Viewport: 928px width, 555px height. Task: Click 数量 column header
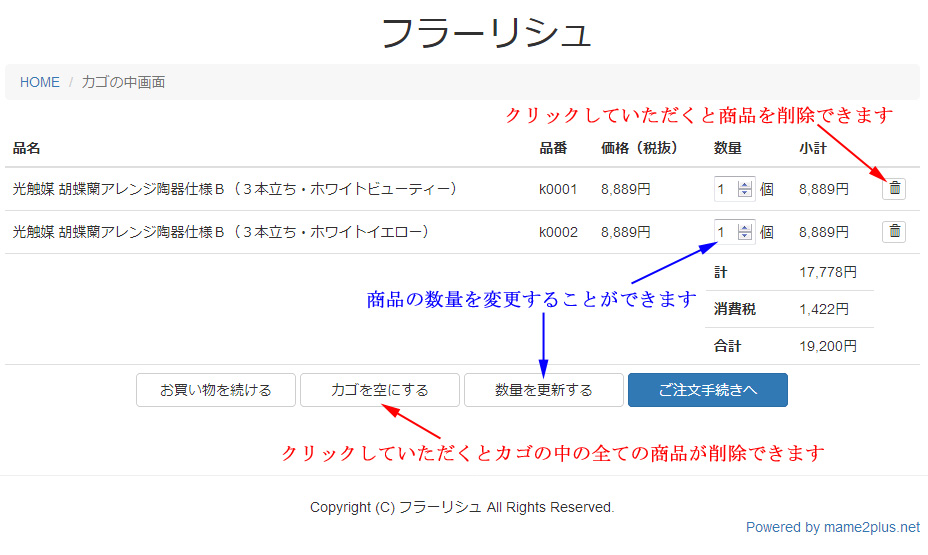(727, 149)
